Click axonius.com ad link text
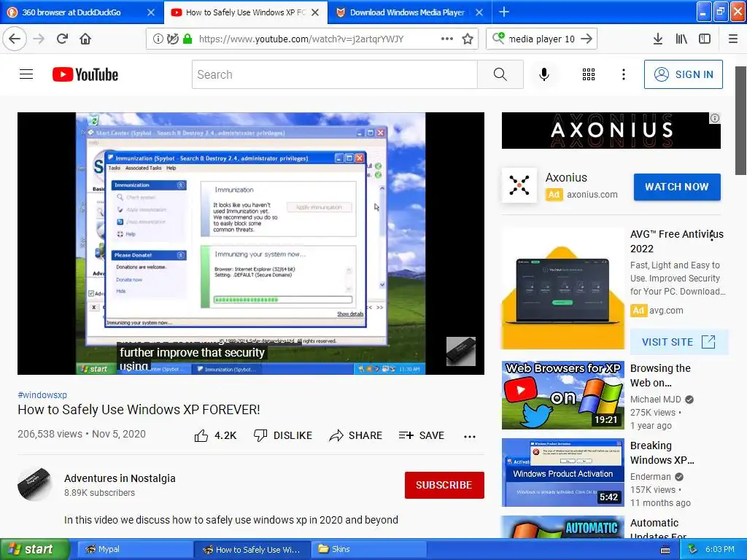Viewport: 747px width, 560px height. tap(592, 194)
